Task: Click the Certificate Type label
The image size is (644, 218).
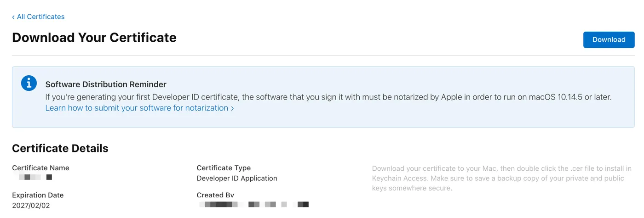Action: coord(224,168)
